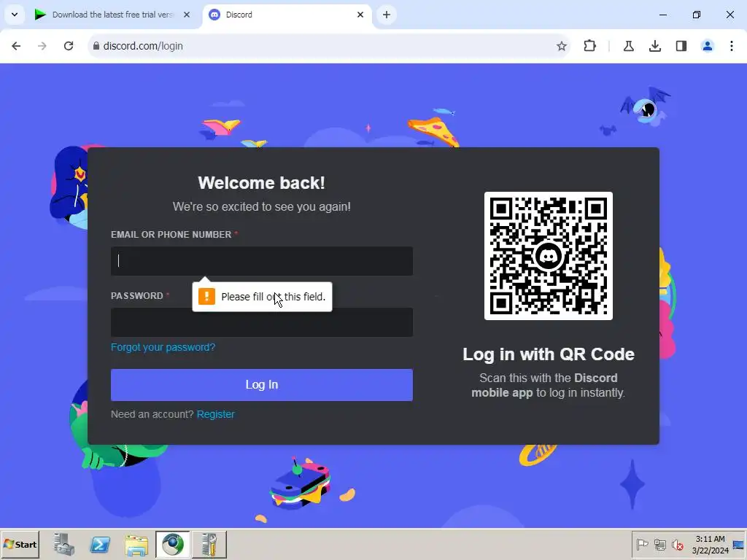Open Chrome Labs flask icon

coord(628,46)
